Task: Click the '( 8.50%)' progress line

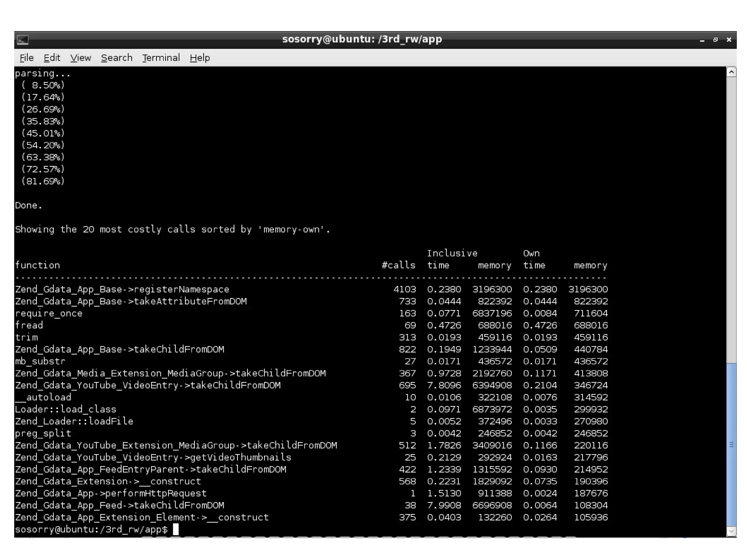Action: [43, 85]
